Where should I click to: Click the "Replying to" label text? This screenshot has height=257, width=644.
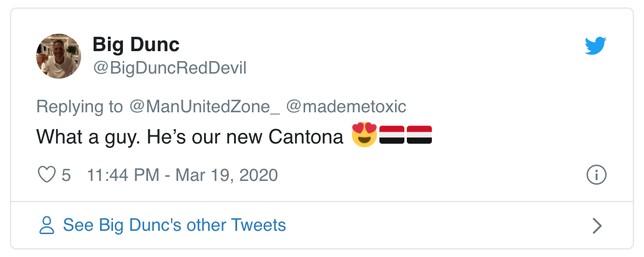click(x=80, y=106)
